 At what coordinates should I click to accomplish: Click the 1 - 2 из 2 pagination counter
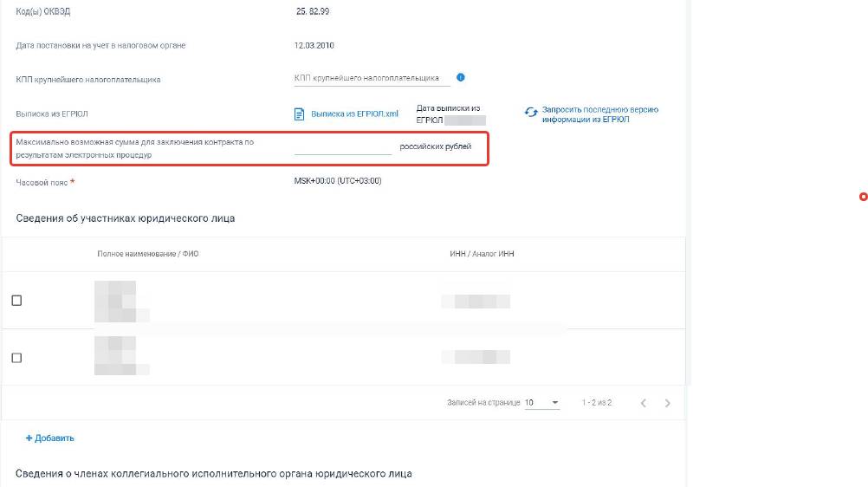pyautogui.click(x=597, y=403)
